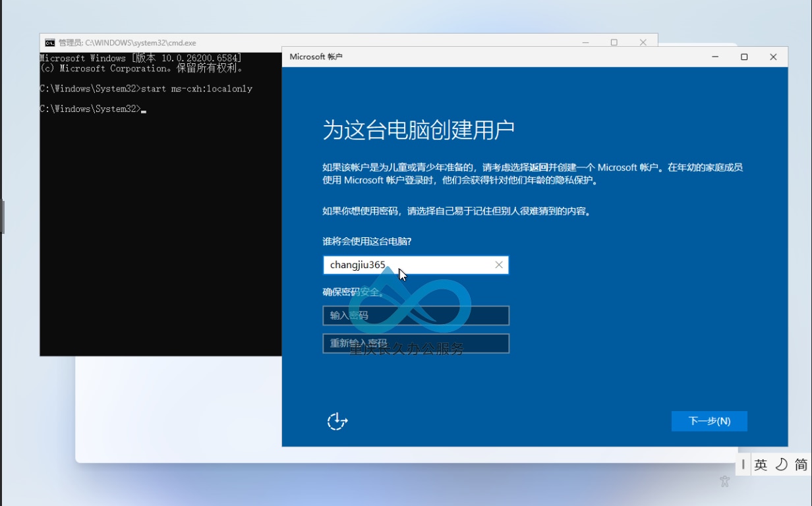The width and height of the screenshot is (812, 506).
Task: Click the heading 为这台电脑创建用户
Action: coord(419,130)
